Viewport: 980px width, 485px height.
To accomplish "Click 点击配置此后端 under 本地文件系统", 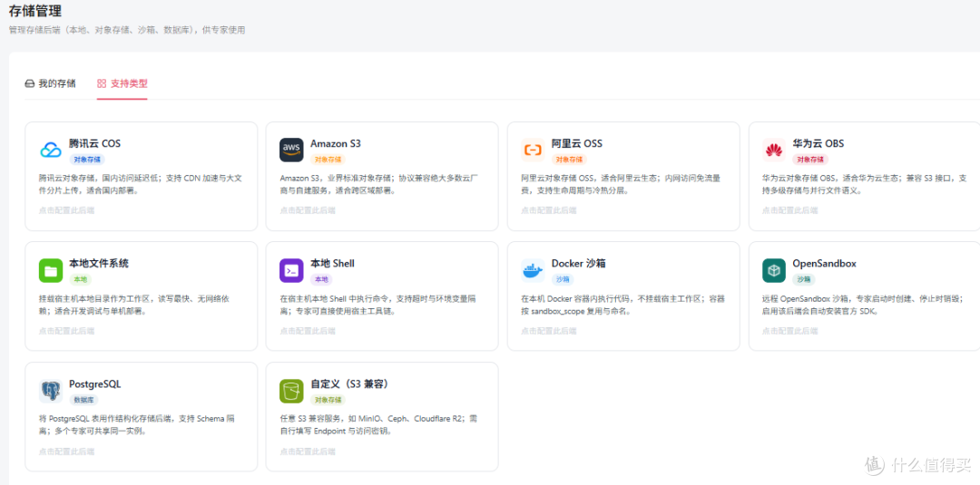I will click(x=67, y=331).
